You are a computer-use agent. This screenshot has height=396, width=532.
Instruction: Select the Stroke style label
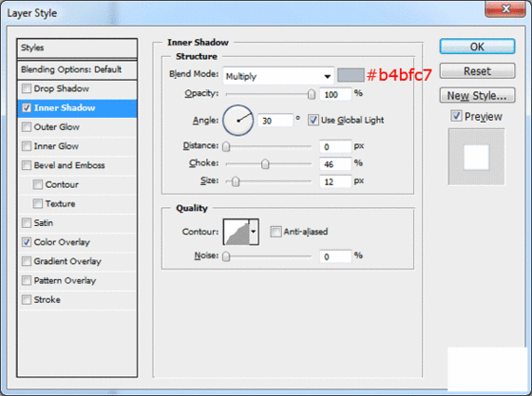[47, 300]
